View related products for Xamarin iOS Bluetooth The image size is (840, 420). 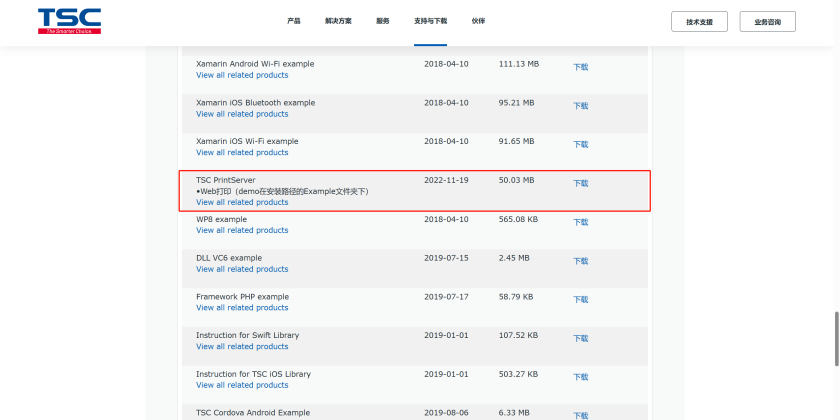(242, 114)
